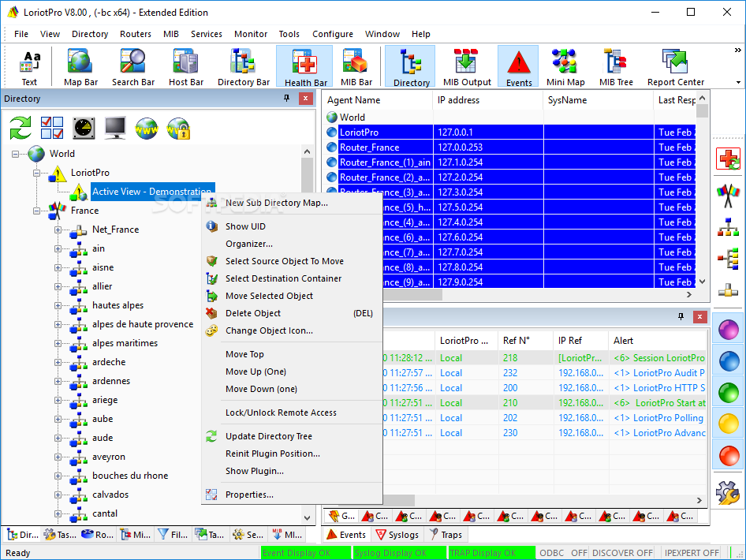Image resolution: width=746 pixels, height=560 pixels.
Task: Click the red cross health icon in right sidebar
Action: (x=728, y=159)
